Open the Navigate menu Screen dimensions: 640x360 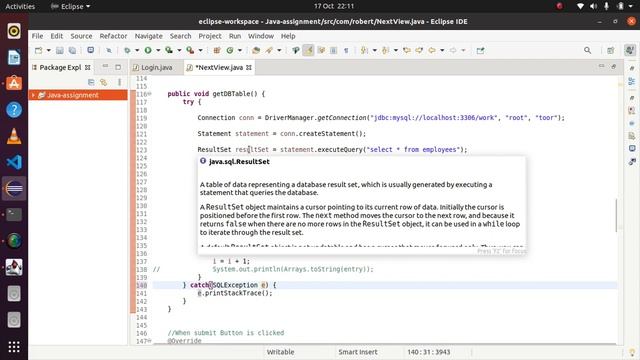[x=149, y=36]
